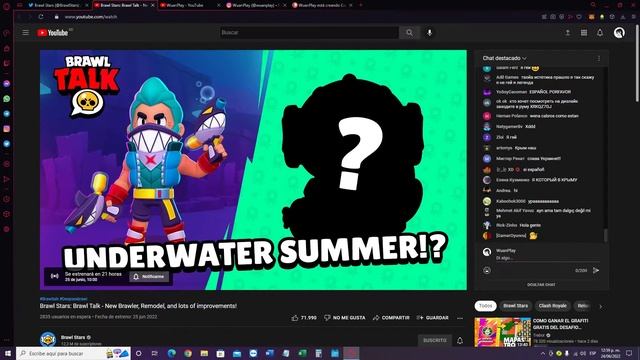Image resolution: width=640 pixels, height=360 pixels.
Task: Open the YouTube hamburger guide menu
Action: 25,33
